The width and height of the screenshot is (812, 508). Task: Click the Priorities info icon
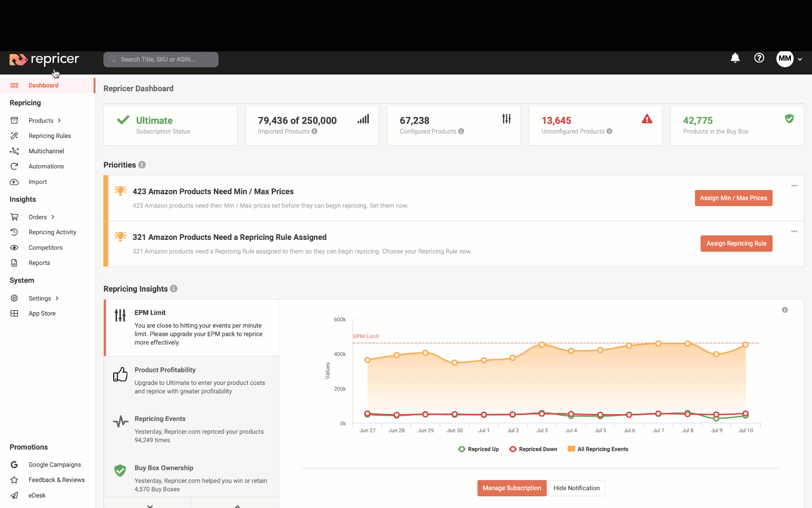(142, 165)
